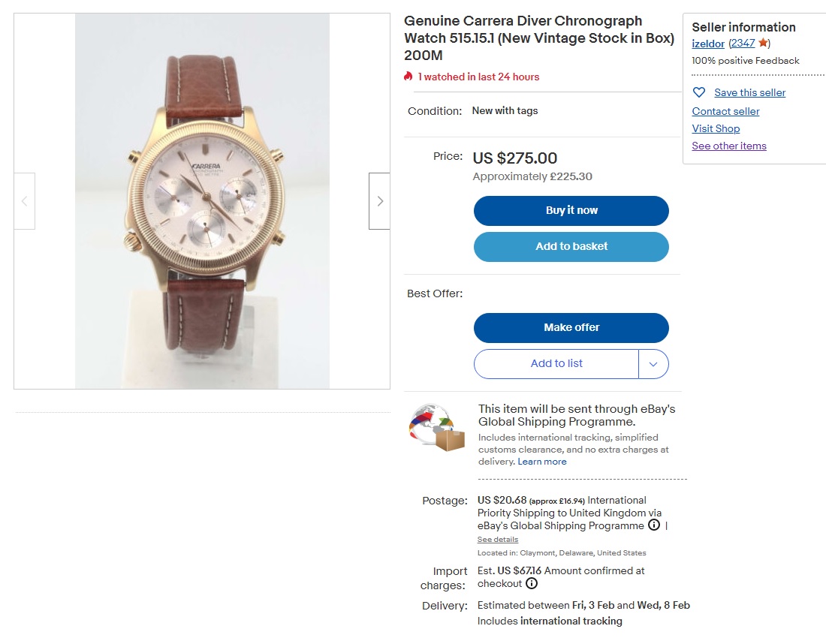Click See details under postage information
826x644 pixels.
(497, 539)
